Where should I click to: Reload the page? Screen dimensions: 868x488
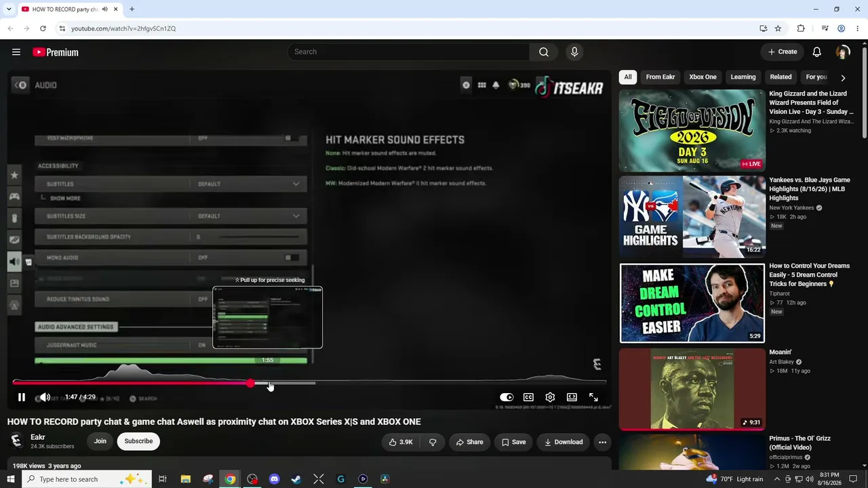tap(43, 28)
